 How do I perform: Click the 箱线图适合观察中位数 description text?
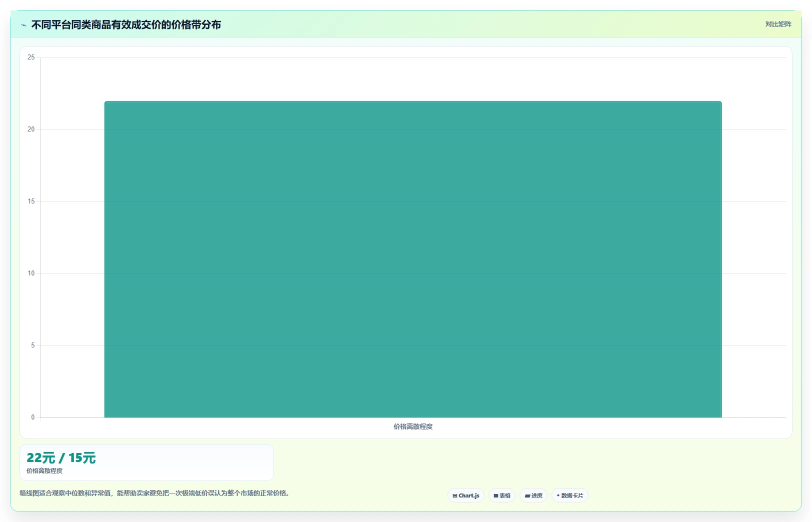(154, 493)
